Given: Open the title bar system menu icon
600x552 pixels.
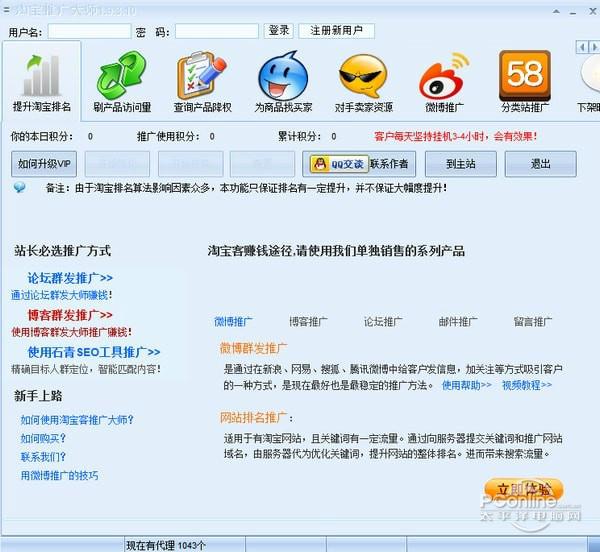Looking at the screenshot, I should pyautogui.click(x=6, y=9).
